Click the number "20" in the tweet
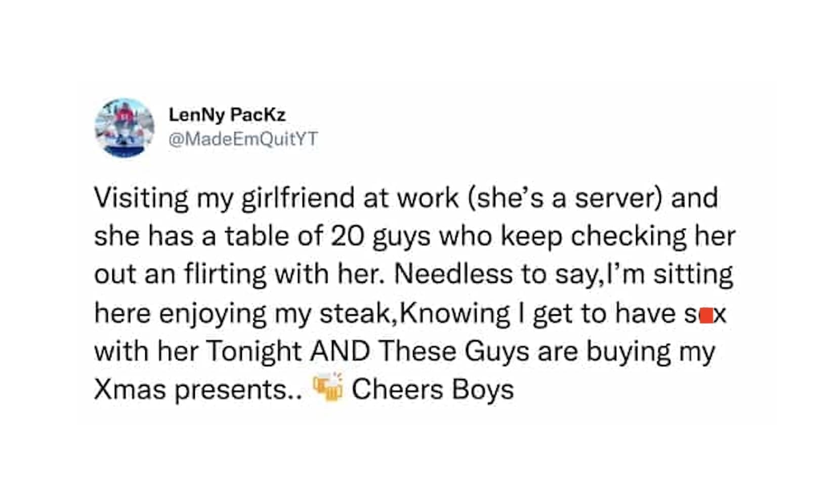Viewport: 836px width, 504px height. tap(348, 236)
